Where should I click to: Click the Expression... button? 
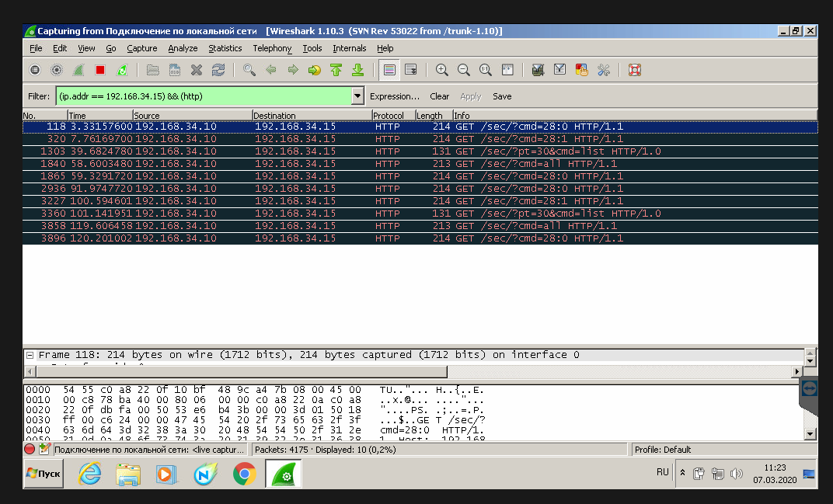(x=394, y=96)
